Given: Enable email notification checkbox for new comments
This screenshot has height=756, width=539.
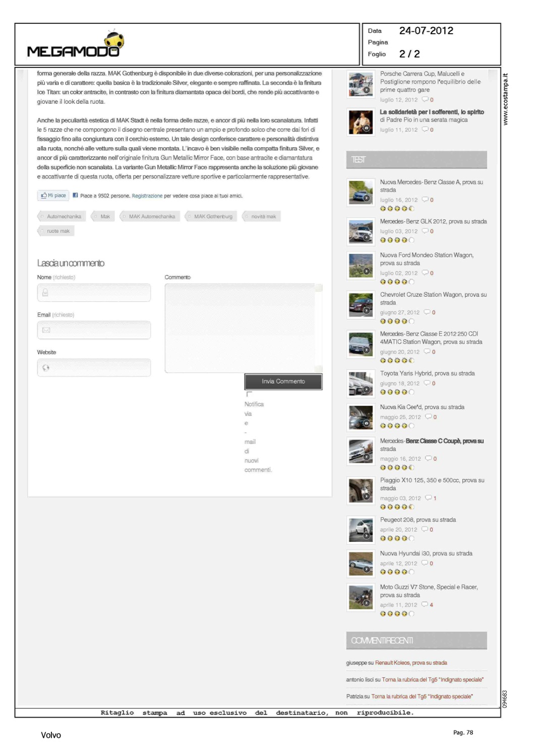Looking at the screenshot, I should (248, 395).
